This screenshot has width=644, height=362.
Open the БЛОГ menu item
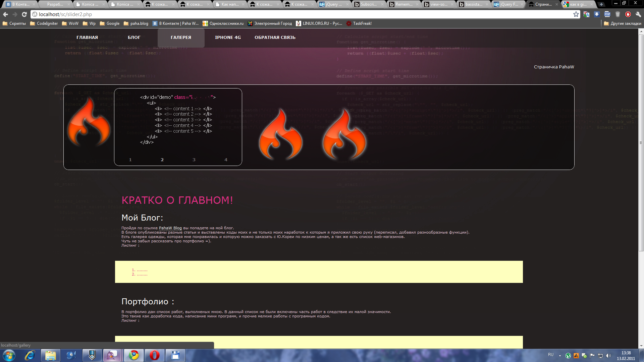click(x=134, y=38)
